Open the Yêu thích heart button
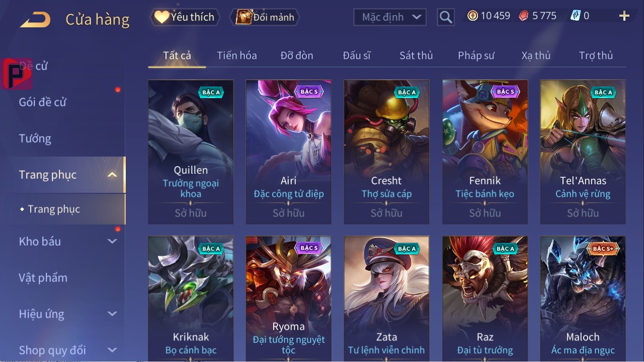Screen dimensions: 644x362 click(x=184, y=17)
